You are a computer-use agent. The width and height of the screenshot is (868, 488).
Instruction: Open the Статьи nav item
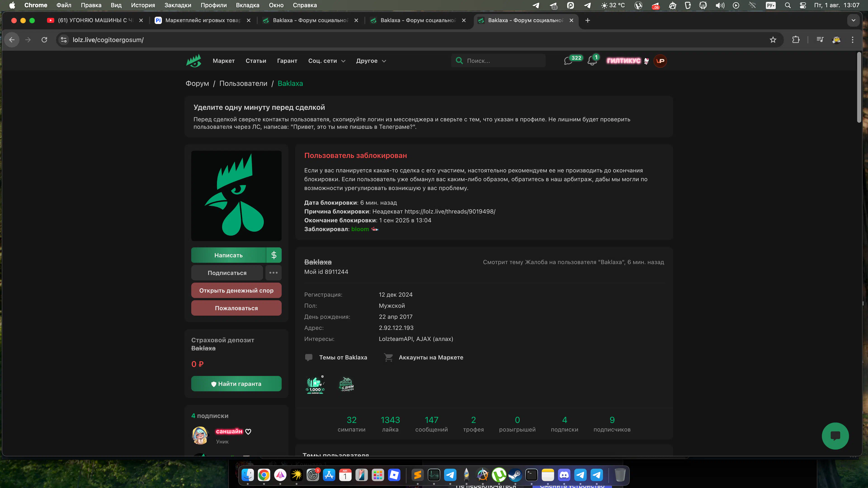coord(256,61)
